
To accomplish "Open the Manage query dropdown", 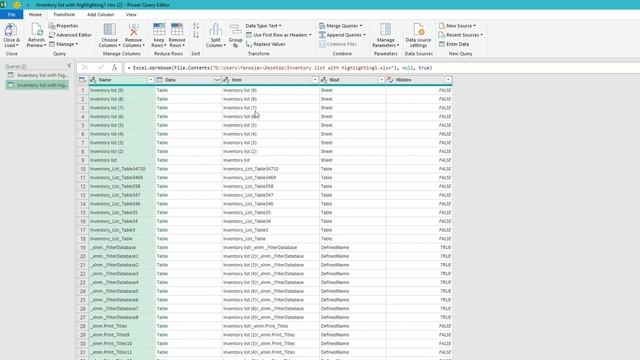I will 64,44.
